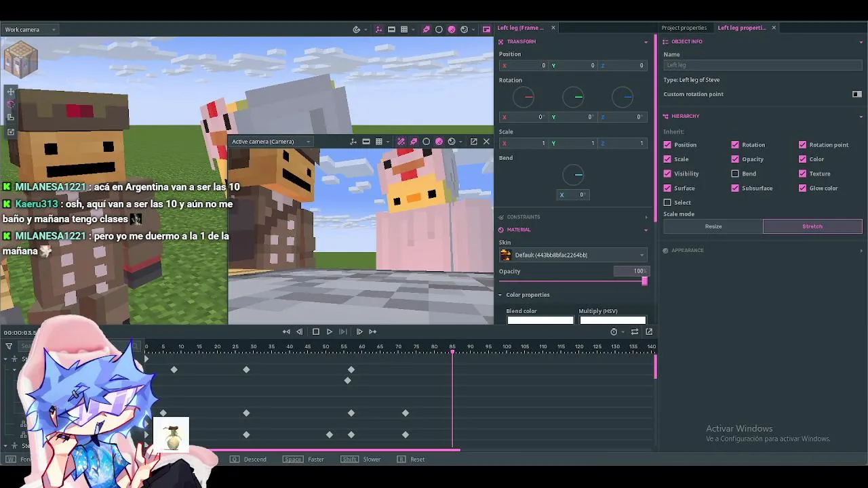The height and width of the screenshot is (488, 868).
Task: Jump to timeline end with fast-forward button
Action: pos(372,331)
